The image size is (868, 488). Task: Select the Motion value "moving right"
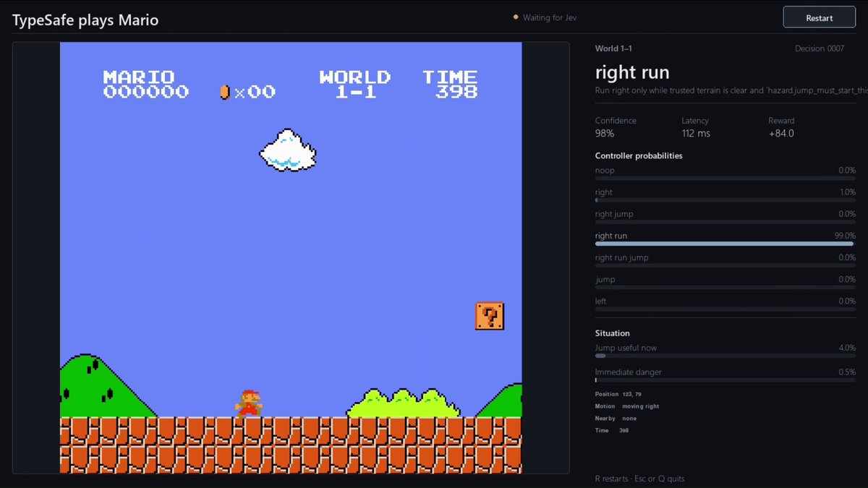coord(639,406)
